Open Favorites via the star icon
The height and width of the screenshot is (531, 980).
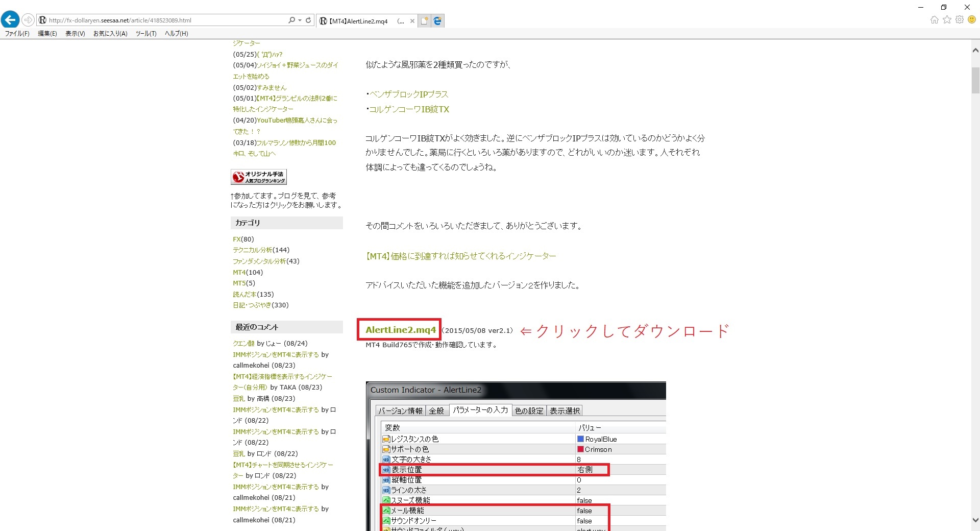tap(947, 20)
